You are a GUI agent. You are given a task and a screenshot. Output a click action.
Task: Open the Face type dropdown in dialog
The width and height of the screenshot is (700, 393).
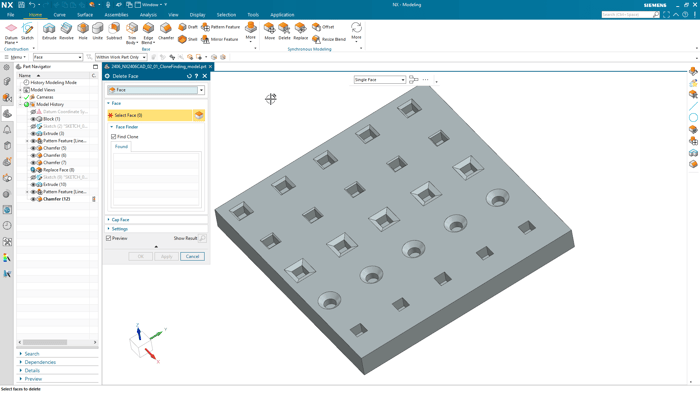coord(156,90)
